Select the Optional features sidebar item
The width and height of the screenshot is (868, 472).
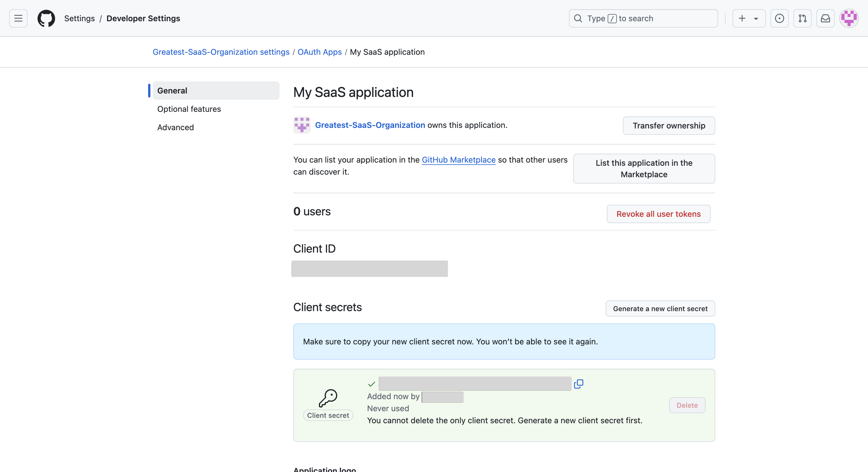189,109
